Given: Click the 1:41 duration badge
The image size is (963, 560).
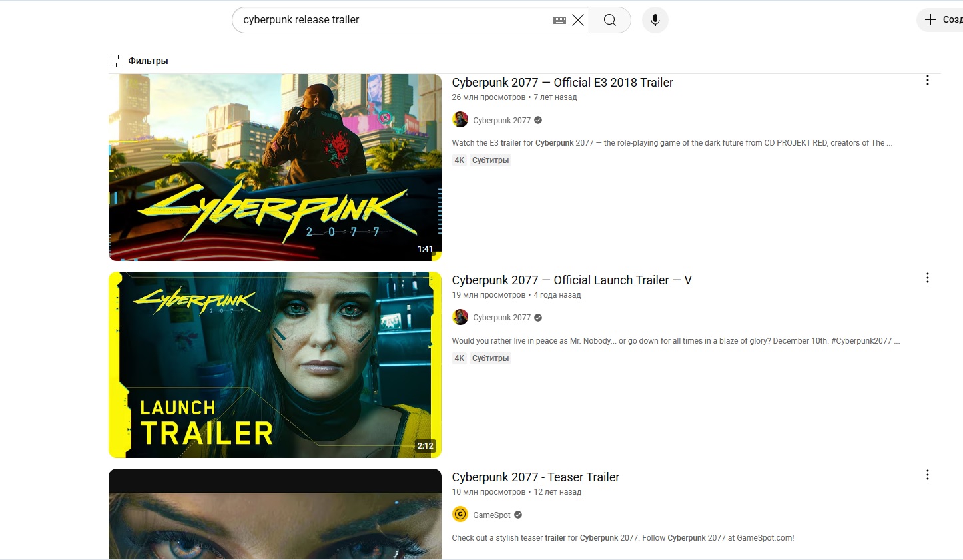Looking at the screenshot, I should (425, 249).
